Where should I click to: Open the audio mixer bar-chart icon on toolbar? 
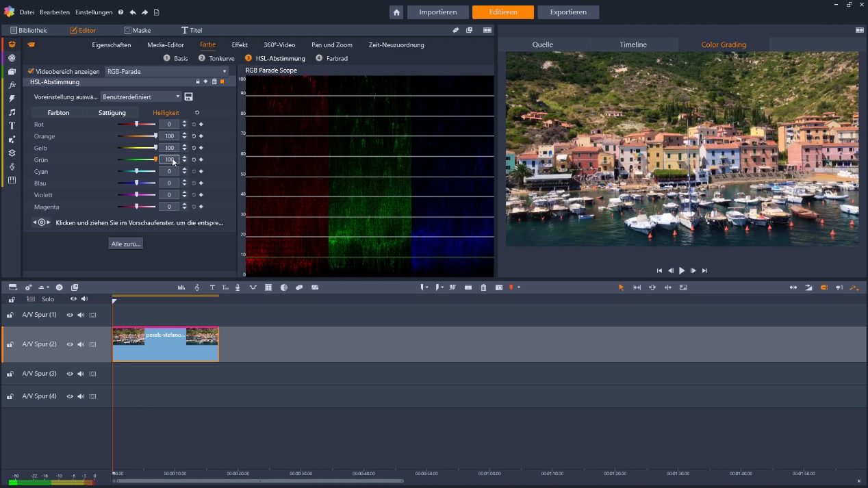182,287
